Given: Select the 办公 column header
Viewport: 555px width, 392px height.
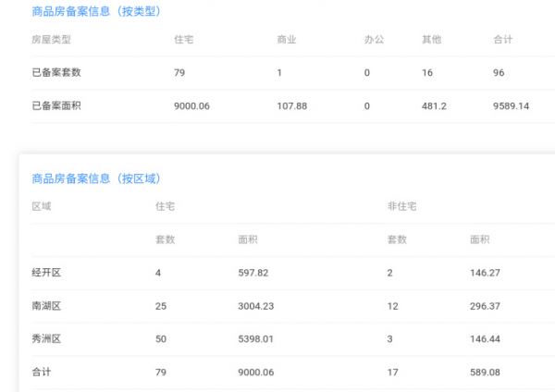Looking at the screenshot, I should (x=374, y=39).
